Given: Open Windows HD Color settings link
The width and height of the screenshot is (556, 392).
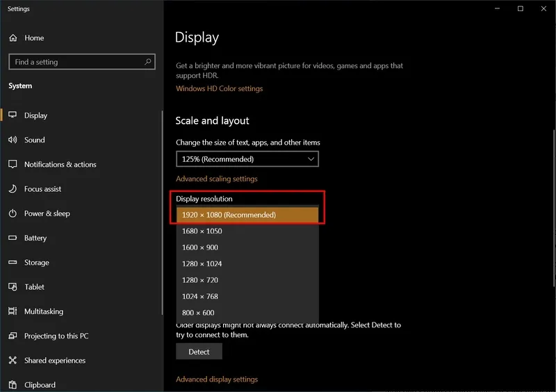Looking at the screenshot, I should 219,89.
